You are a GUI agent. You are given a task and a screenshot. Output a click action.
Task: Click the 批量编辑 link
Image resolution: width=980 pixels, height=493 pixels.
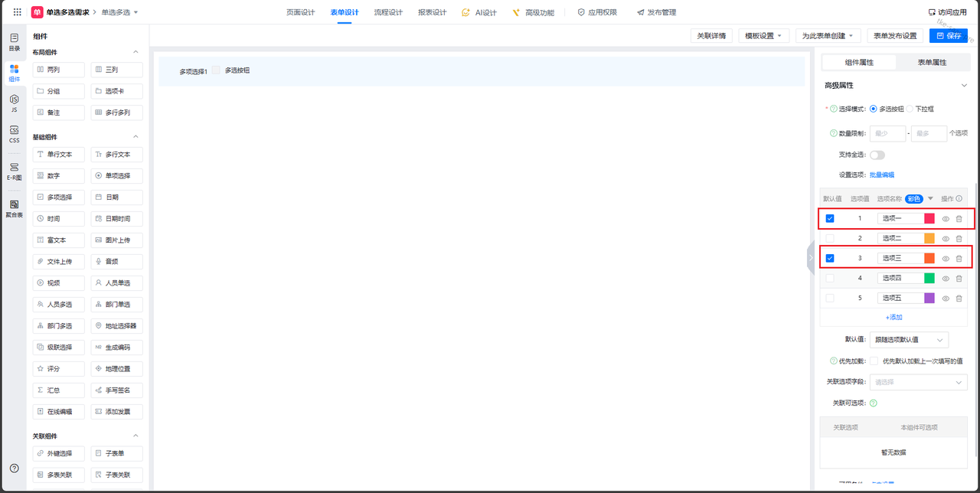(x=881, y=175)
